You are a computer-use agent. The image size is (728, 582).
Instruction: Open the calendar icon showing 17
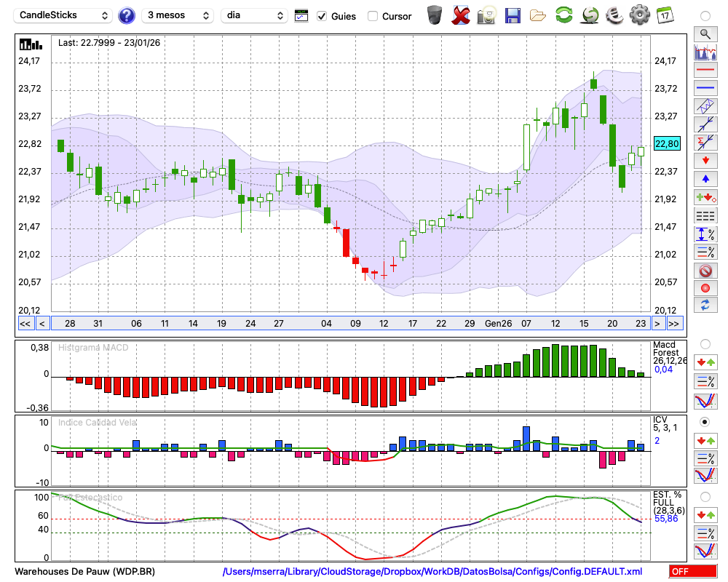click(x=665, y=15)
